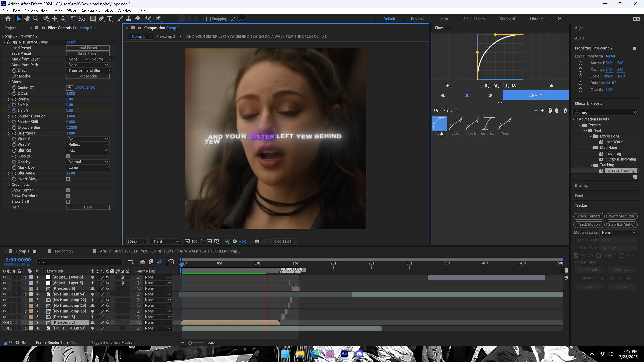Expand the Mocha property group
644x362 pixels.
9,82
